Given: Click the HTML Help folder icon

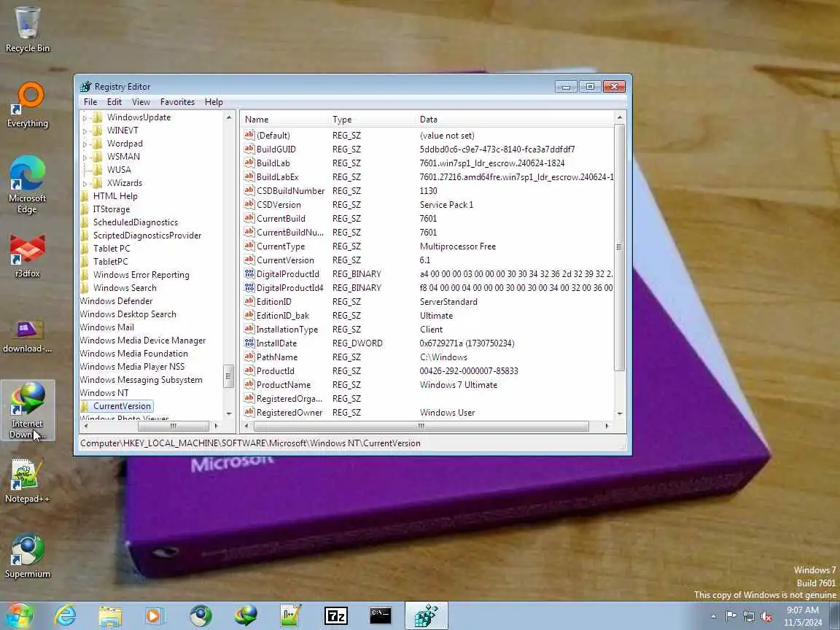Looking at the screenshot, I should 85,196.
